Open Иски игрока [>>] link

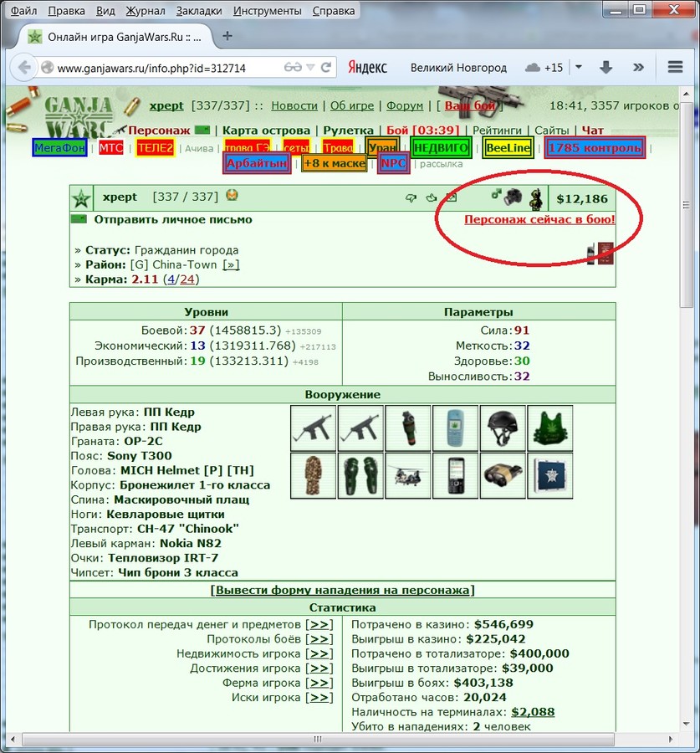(319, 697)
